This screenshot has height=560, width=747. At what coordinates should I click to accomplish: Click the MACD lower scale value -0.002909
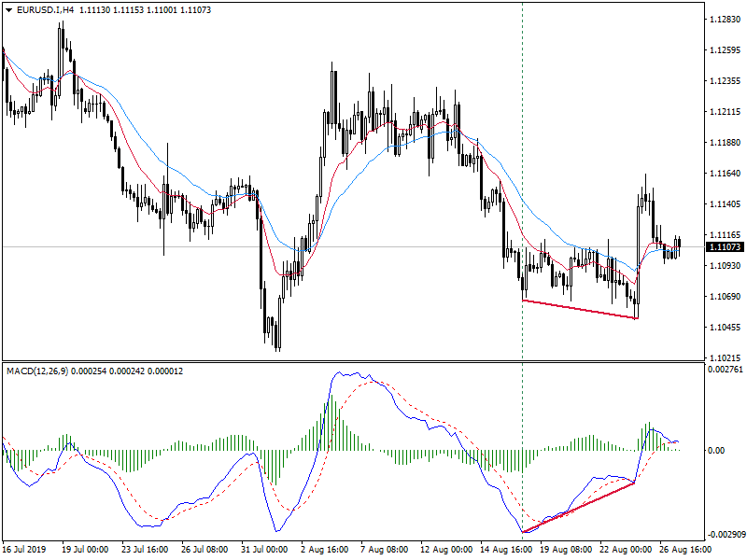click(726, 534)
